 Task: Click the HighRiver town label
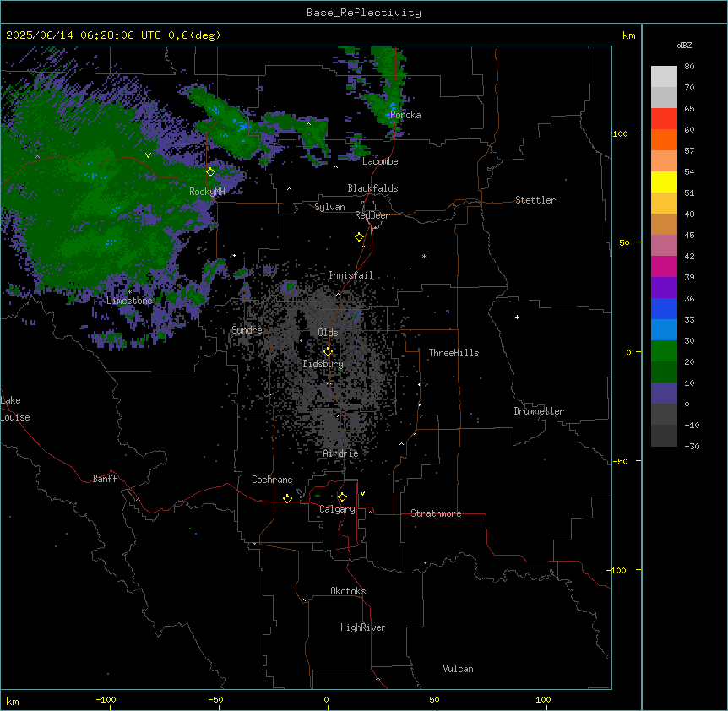coord(363,627)
